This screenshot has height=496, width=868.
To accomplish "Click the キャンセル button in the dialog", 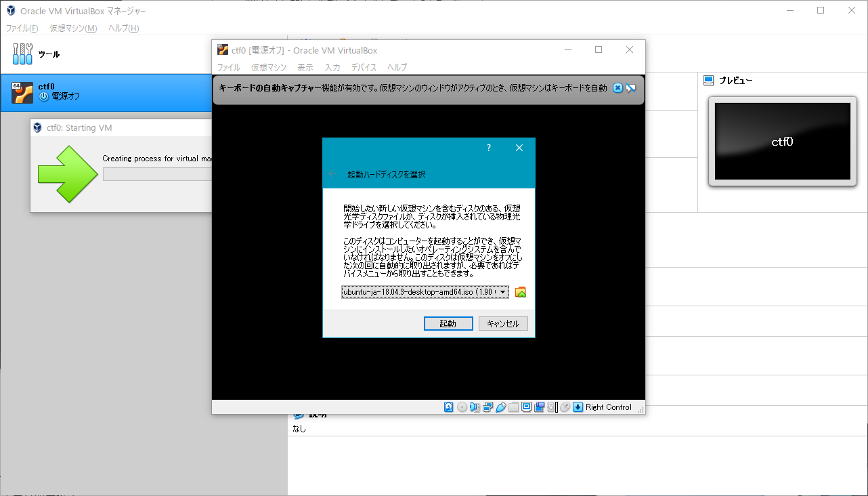I will click(x=503, y=324).
